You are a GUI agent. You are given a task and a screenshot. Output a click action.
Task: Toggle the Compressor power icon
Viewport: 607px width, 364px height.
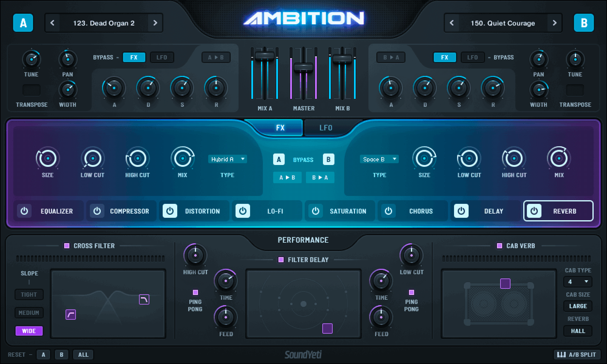coord(97,211)
